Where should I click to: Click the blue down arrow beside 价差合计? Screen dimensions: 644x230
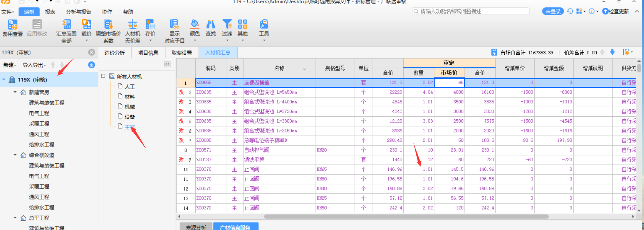(x=612, y=52)
